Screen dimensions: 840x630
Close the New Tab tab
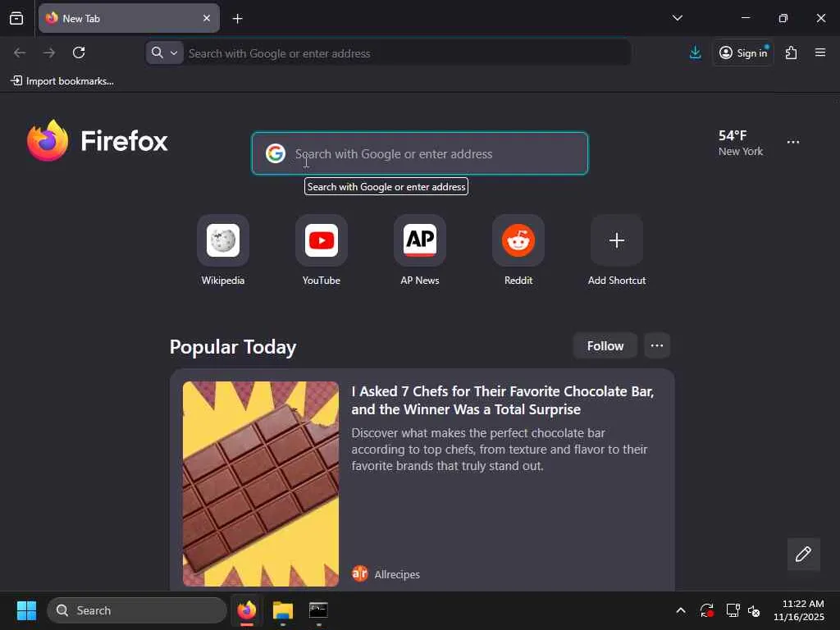[206, 18]
